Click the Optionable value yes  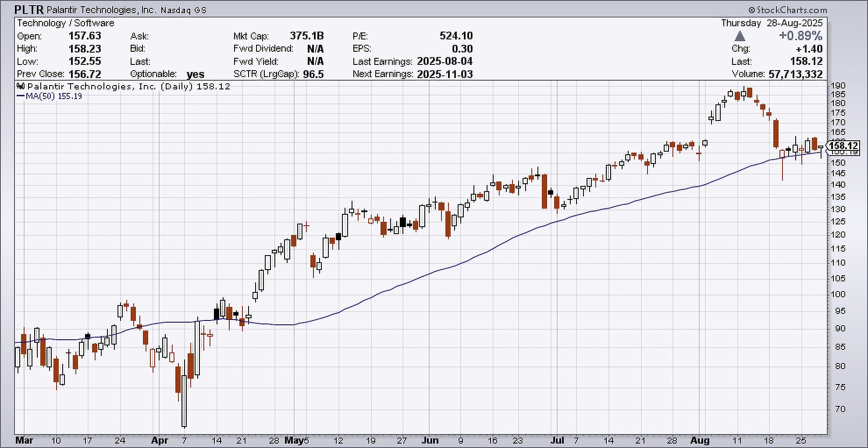196,75
